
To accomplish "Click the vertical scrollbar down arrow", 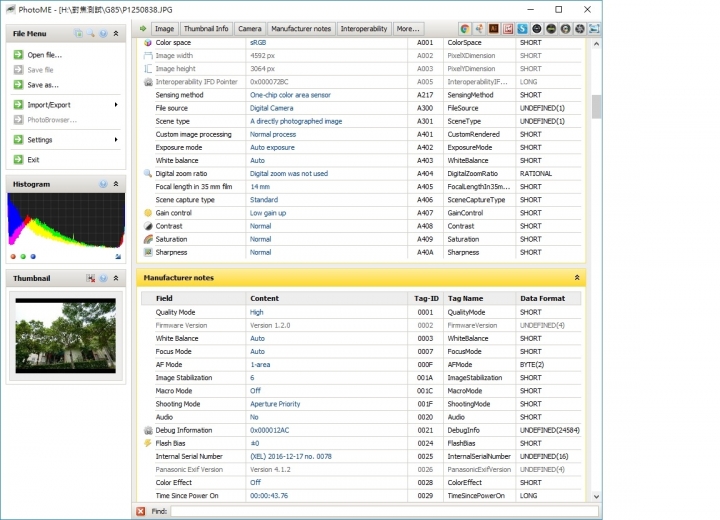I will pyautogui.click(x=596, y=497).
